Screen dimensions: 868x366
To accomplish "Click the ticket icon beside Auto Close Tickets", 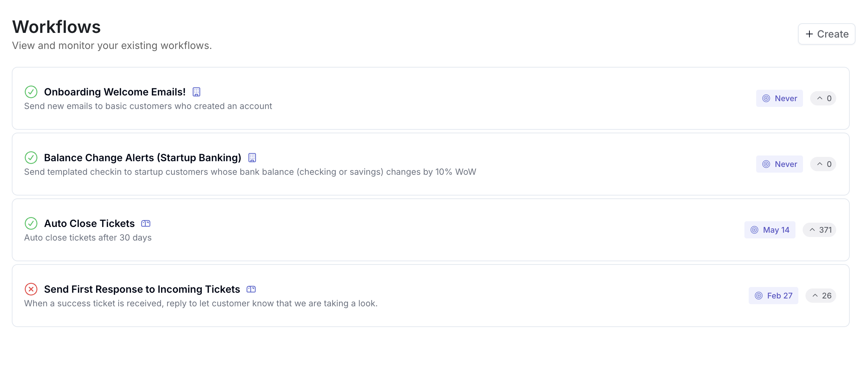I will coord(146,223).
